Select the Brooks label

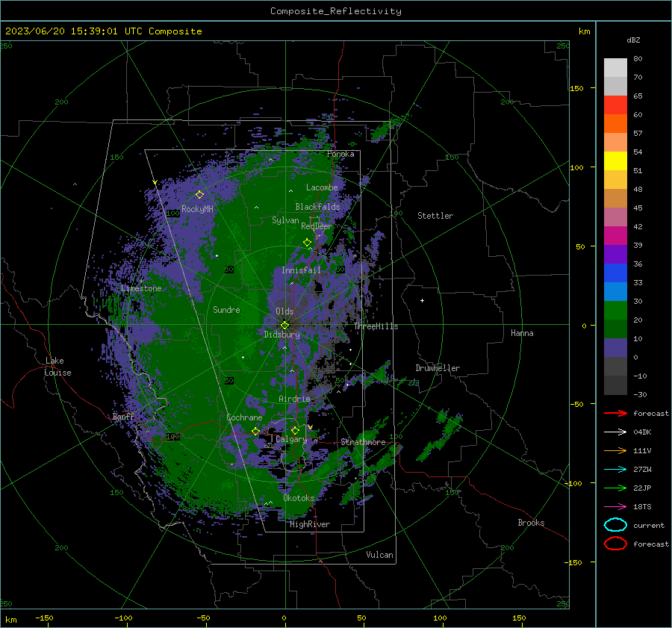point(531,523)
